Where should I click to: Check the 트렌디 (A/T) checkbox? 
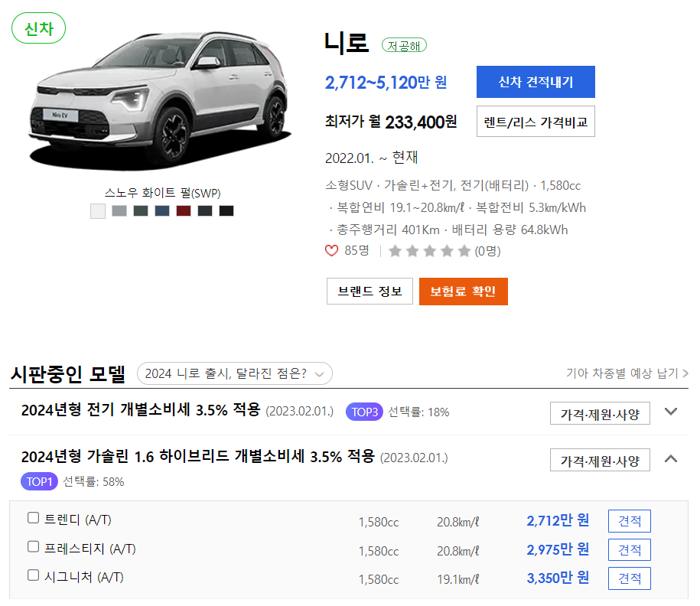tap(33, 517)
